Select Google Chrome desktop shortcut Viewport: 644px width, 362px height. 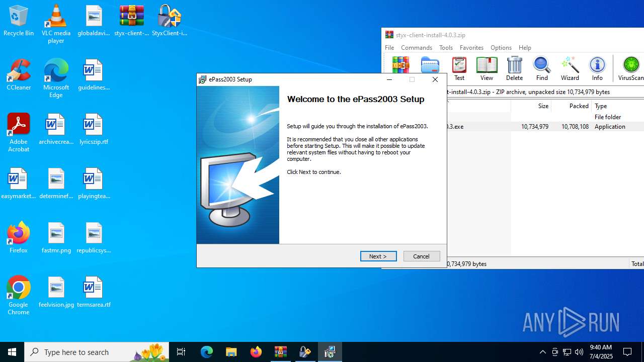[19, 296]
